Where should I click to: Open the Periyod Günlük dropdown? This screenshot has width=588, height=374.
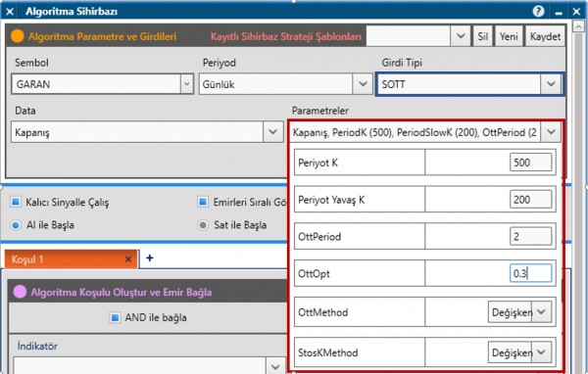pos(363,84)
